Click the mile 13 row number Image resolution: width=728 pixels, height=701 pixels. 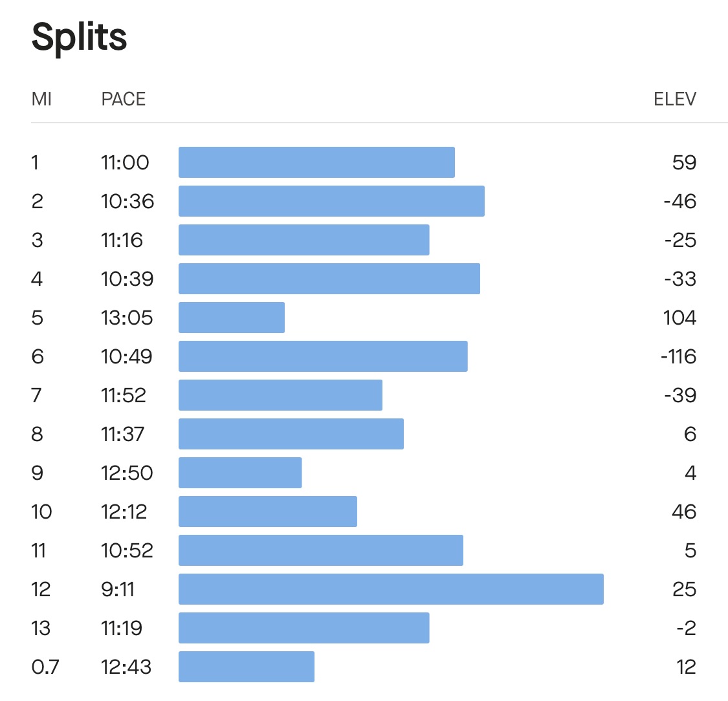pyautogui.click(x=41, y=628)
